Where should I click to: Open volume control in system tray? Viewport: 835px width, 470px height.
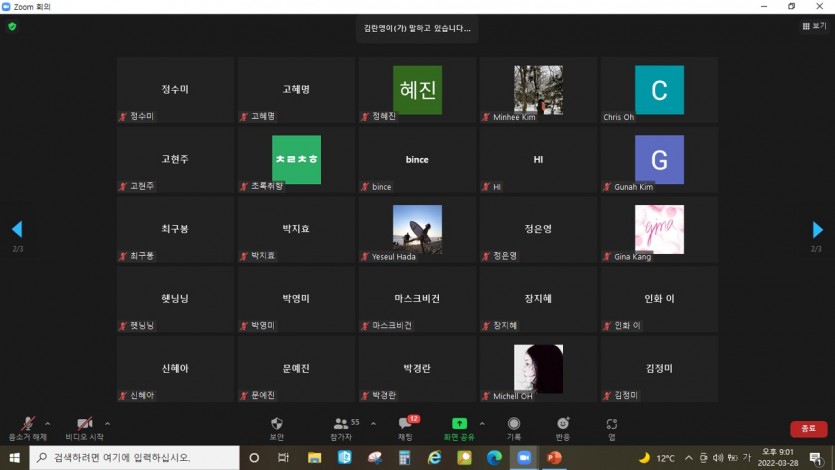pos(718,458)
